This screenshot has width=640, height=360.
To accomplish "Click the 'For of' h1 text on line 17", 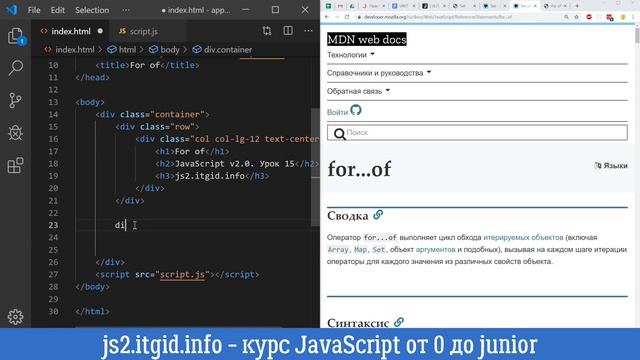I will click(189, 151).
